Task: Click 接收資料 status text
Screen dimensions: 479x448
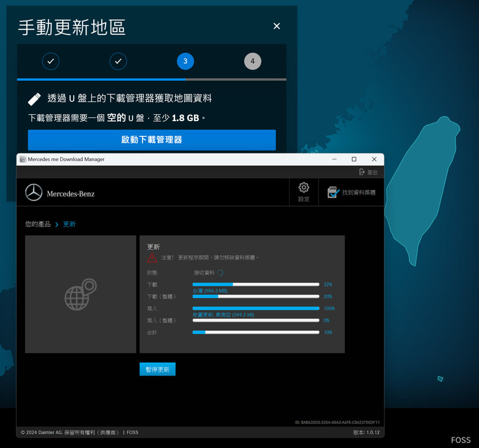Action: (x=204, y=273)
